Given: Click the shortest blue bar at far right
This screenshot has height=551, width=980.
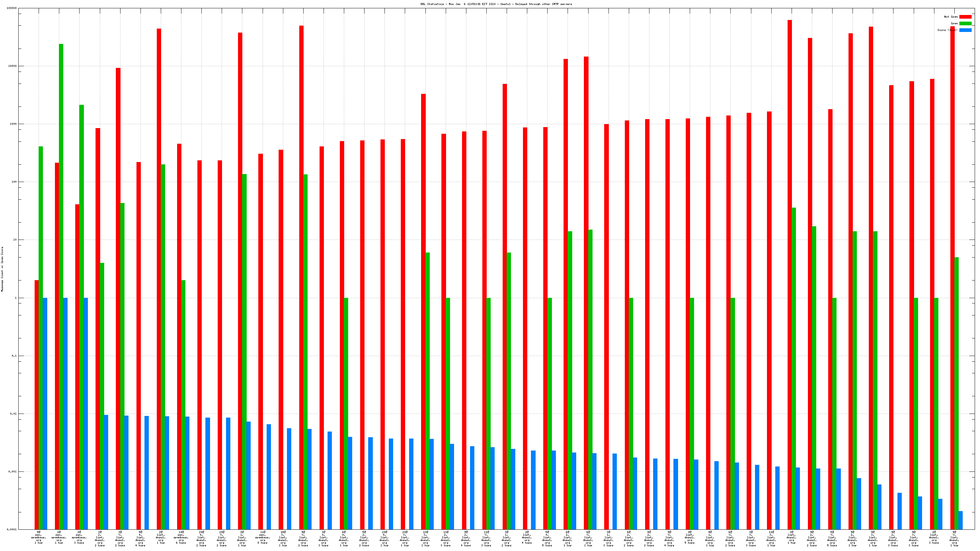Looking at the screenshot, I should (x=961, y=520).
